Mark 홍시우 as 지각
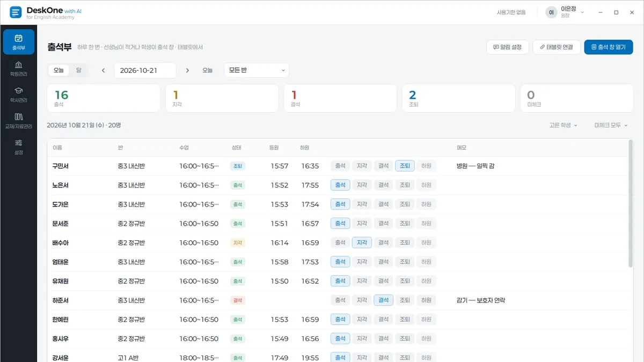 [362, 338]
